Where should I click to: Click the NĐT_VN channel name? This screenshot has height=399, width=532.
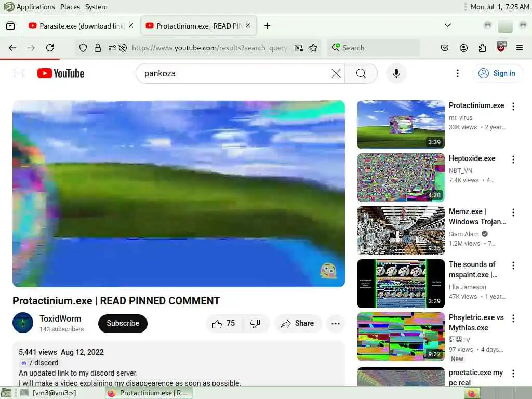coord(460,170)
